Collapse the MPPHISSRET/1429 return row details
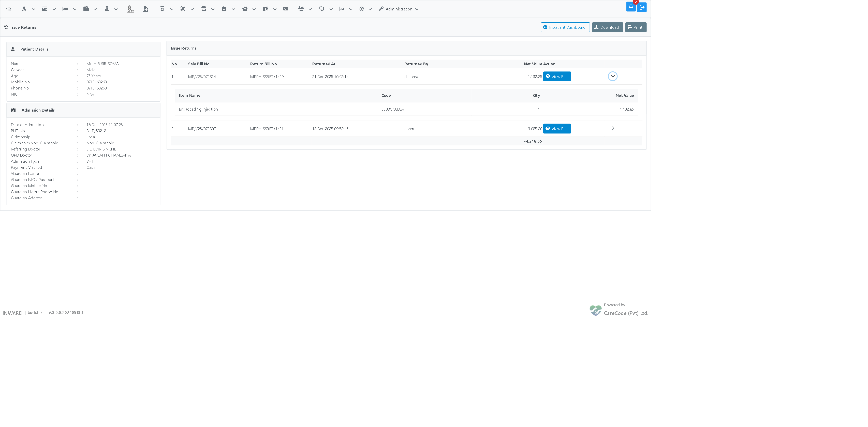 pyautogui.click(x=613, y=77)
